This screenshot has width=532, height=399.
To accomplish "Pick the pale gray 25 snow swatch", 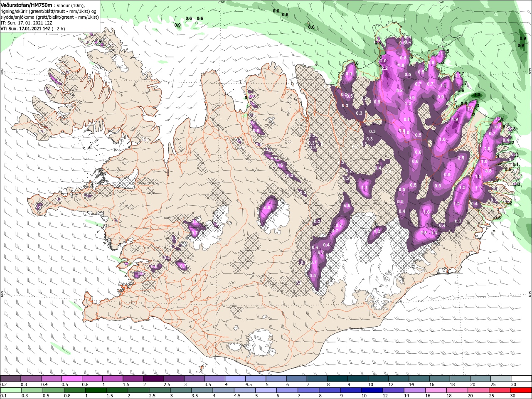I will (x=501, y=379).
